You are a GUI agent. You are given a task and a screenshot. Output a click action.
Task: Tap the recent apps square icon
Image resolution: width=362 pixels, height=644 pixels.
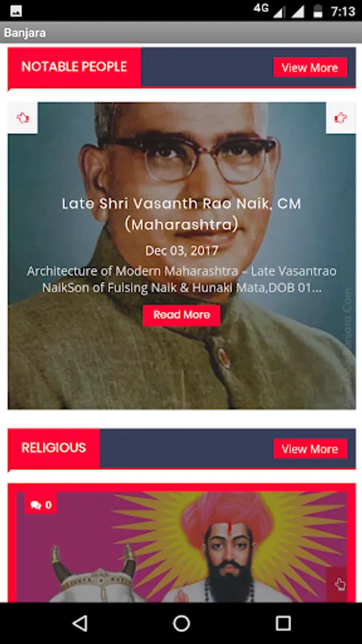point(283,623)
